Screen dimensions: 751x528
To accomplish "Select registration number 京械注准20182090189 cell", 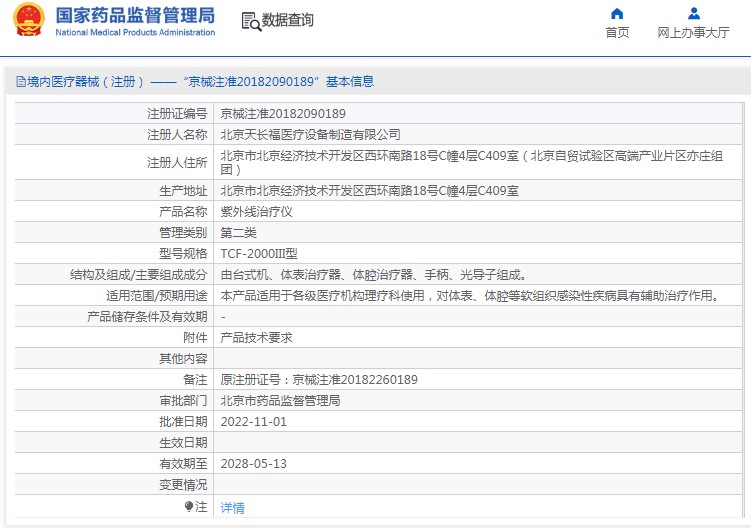I will 283,114.
